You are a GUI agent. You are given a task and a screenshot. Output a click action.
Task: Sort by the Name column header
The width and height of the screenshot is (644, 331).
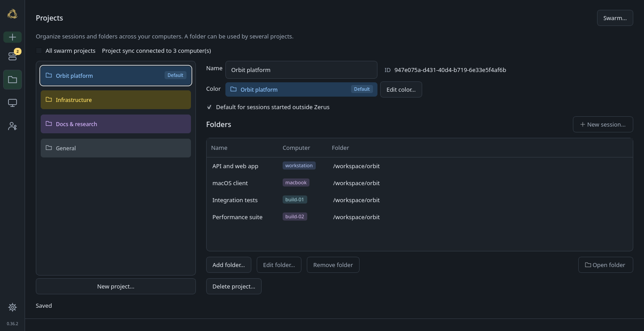(x=219, y=148)
